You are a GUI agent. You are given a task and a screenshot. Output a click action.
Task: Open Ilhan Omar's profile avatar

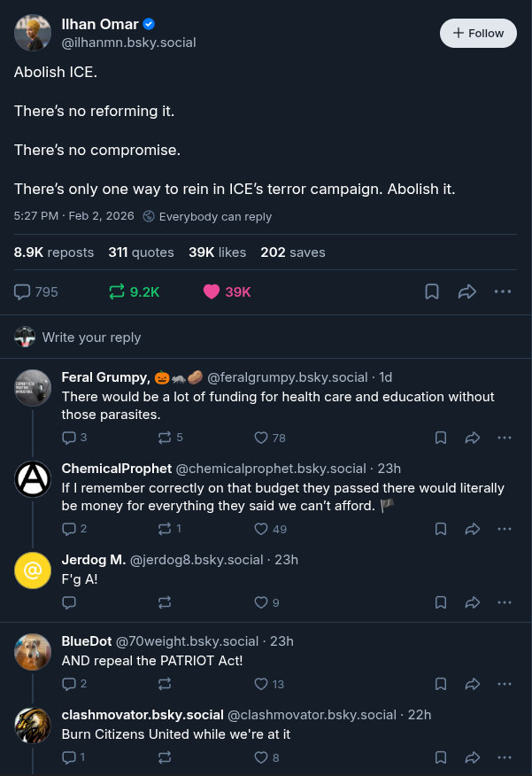pos(33,33)
